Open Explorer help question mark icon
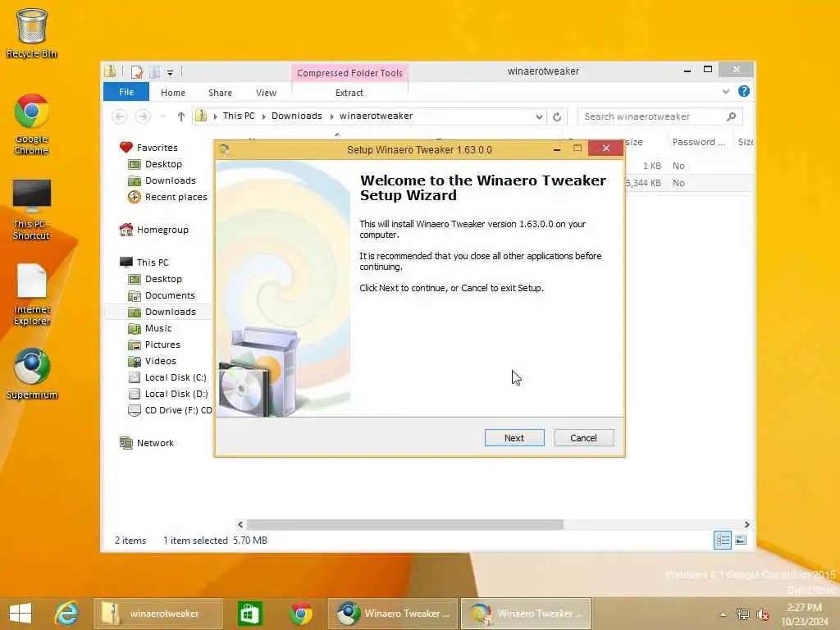Viewport: 840px width, 630px height. tap(743, 91)
